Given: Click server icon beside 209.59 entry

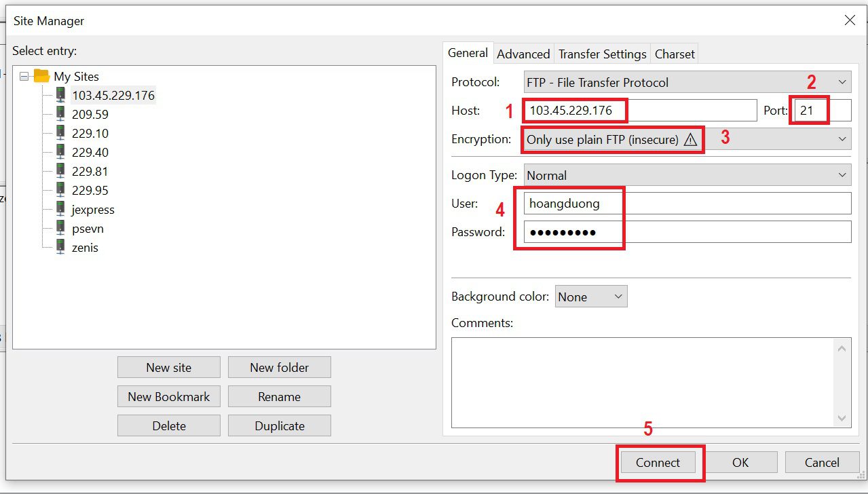Looking at the screenshot, I should point(61,114).
